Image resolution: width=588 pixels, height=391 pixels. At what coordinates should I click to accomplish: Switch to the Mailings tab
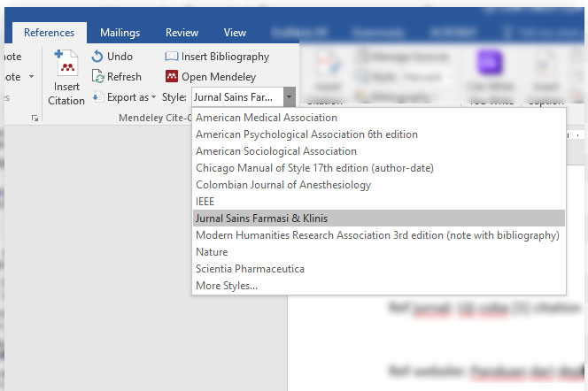120,33
